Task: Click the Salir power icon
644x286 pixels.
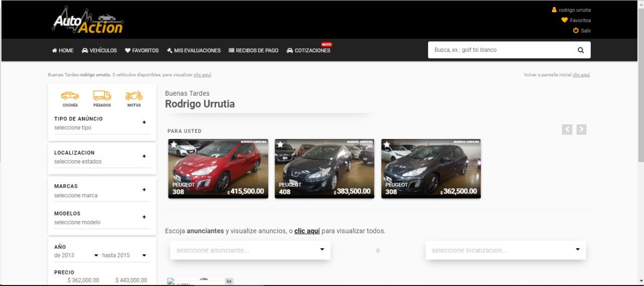Action: [576, 31]
